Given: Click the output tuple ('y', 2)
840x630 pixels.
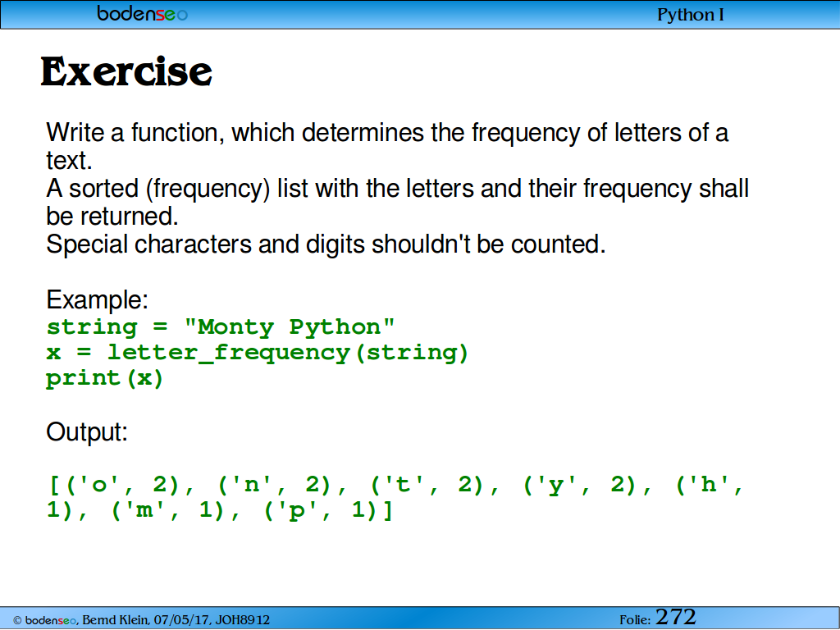Looking at the screenshot, I should [x=582, y=485].
